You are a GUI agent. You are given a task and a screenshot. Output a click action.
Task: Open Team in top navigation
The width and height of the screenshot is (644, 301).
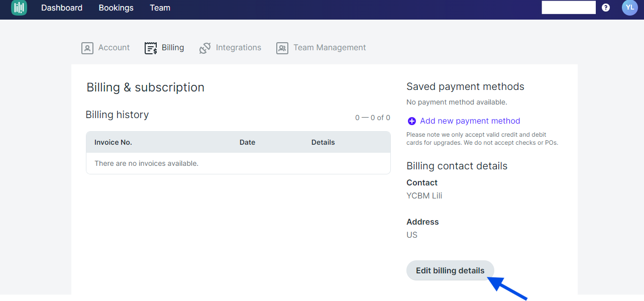tap(160, 8)
